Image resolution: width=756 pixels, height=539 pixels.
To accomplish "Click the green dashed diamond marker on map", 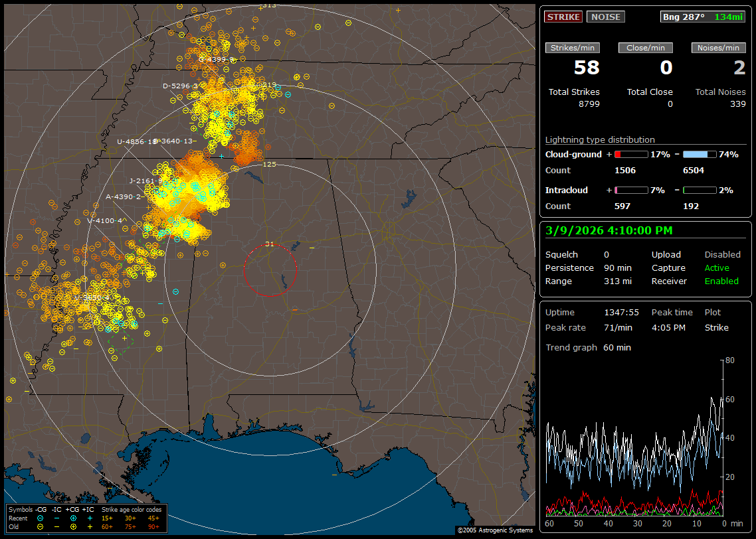I will (x=120, y=342).
